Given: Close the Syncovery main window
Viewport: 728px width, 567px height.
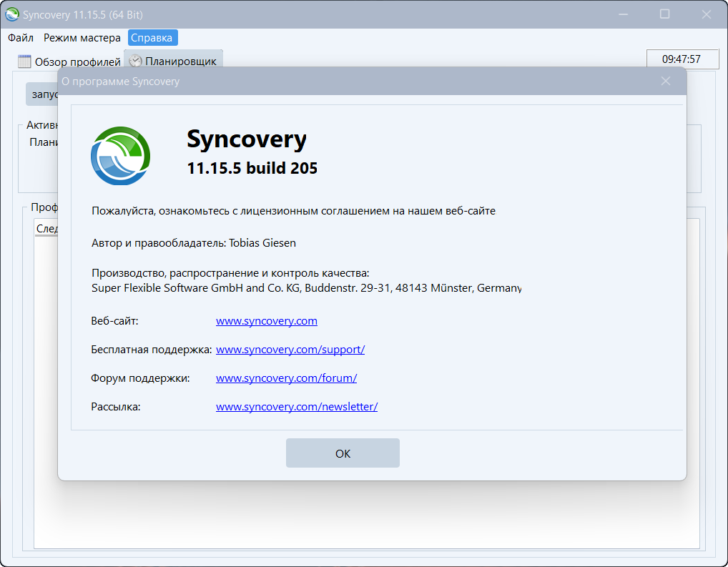Looking at the screenshot, I should pyautogui.click(x=706, y=14).
